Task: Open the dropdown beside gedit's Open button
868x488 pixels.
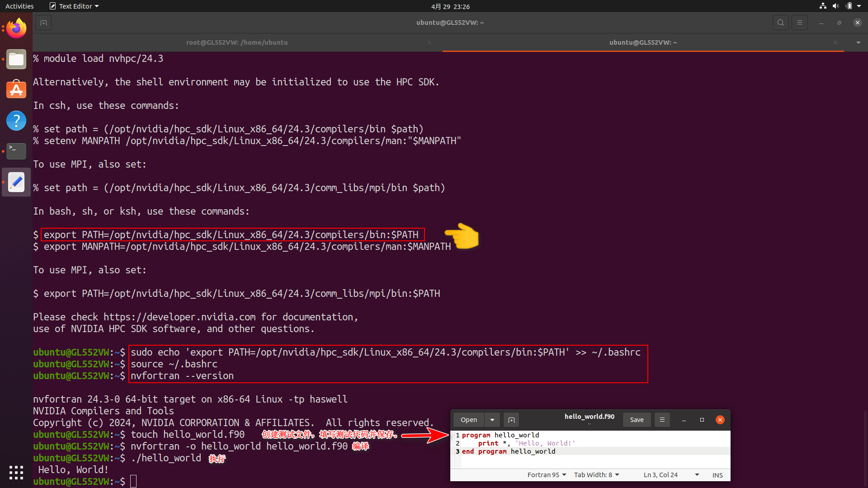Action: (x=492, y=420)
